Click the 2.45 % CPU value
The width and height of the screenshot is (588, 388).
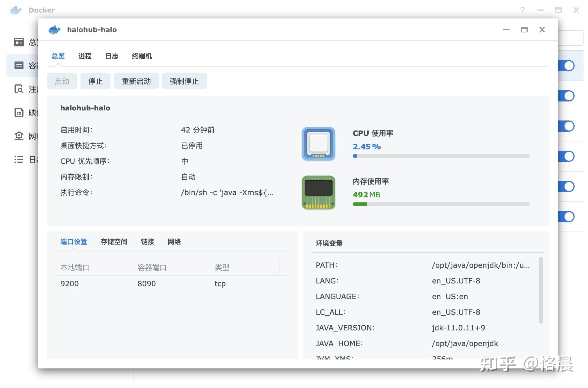tap(367, 146)
